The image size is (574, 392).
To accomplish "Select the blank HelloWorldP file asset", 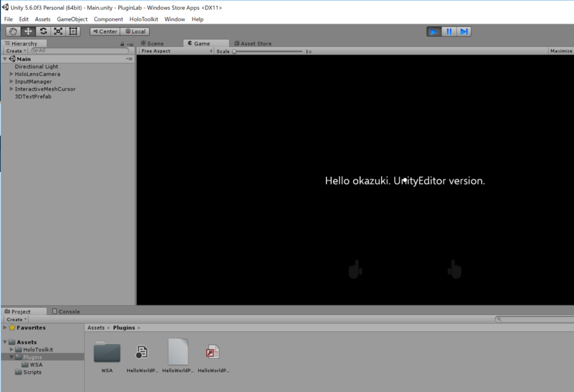I will point(178,352).
